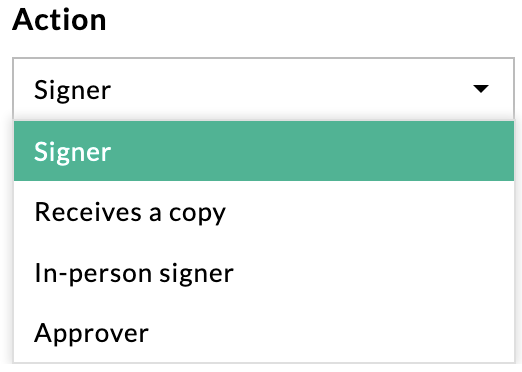Click the Action combo box showing Signer

pyautogui.click(x=263, y=89)
